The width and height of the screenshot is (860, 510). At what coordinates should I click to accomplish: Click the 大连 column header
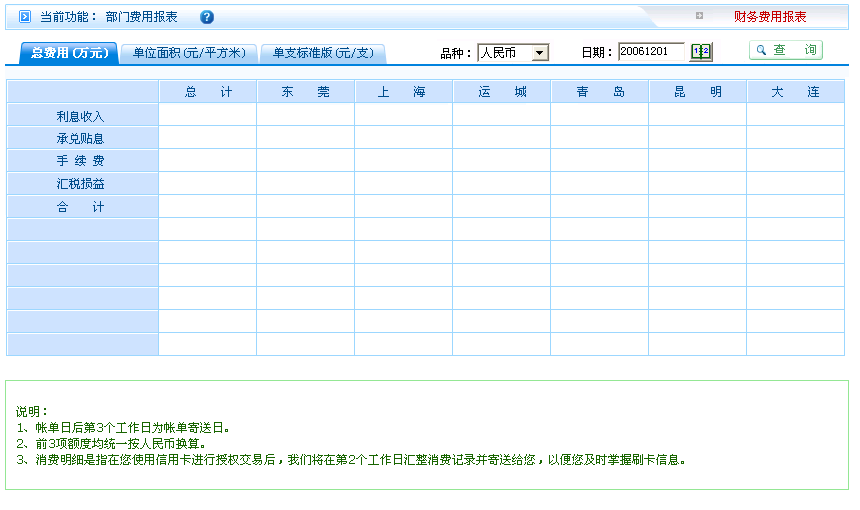click(x=795, y=92)
